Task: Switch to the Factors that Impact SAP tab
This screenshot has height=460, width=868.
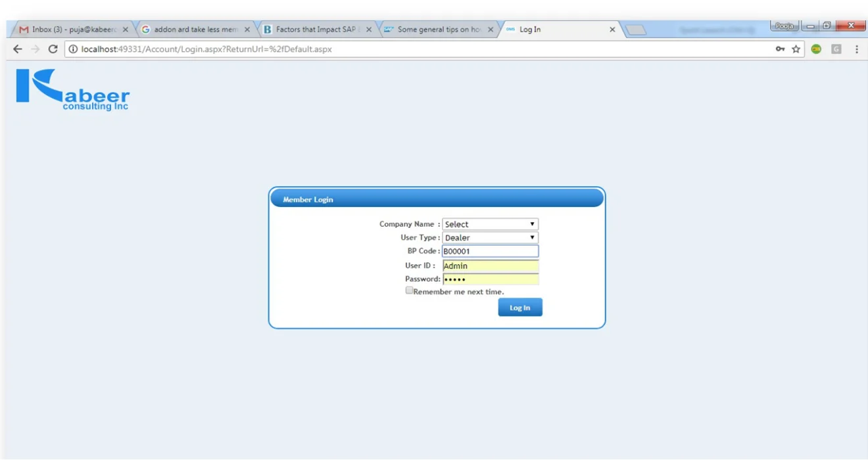Action: pos(316,29)
